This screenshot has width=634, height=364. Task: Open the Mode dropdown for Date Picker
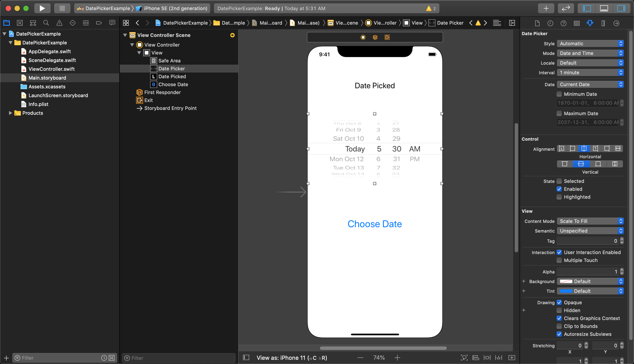coord(590,53)
